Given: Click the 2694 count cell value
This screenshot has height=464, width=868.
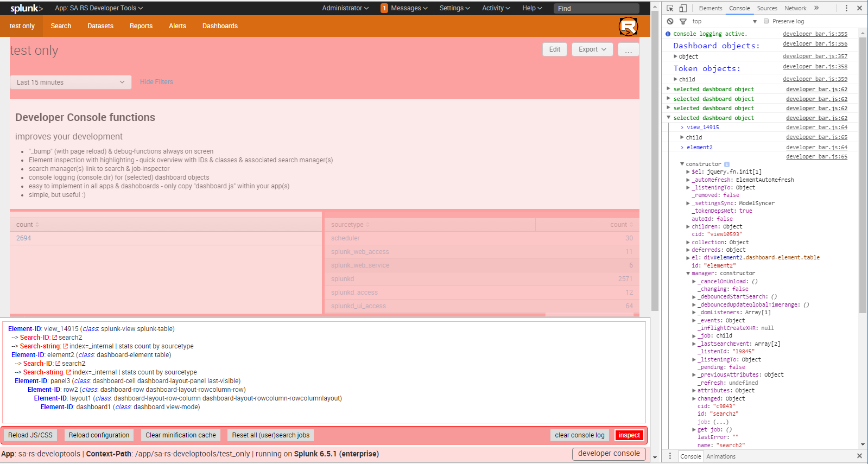Looking at the screenshot, I should (23, 238).
